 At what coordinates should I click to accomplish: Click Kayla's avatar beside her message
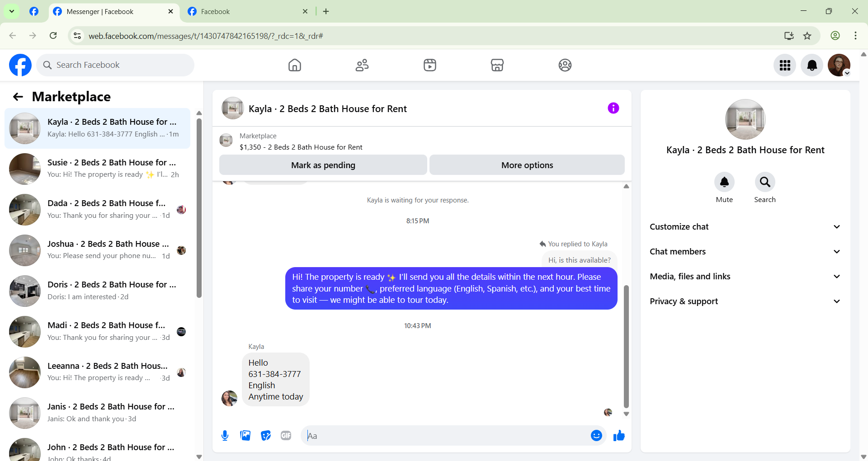(x=229, y=398)
